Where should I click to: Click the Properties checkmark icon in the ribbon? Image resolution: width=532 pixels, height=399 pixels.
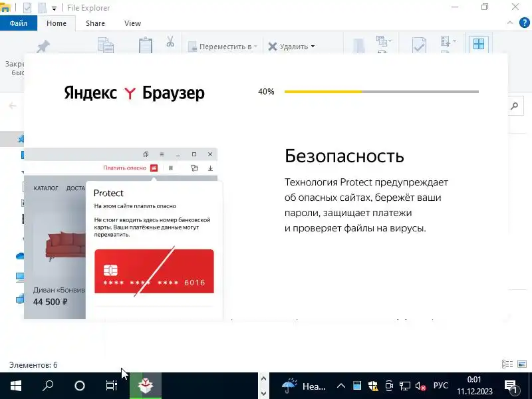[419, 45]
